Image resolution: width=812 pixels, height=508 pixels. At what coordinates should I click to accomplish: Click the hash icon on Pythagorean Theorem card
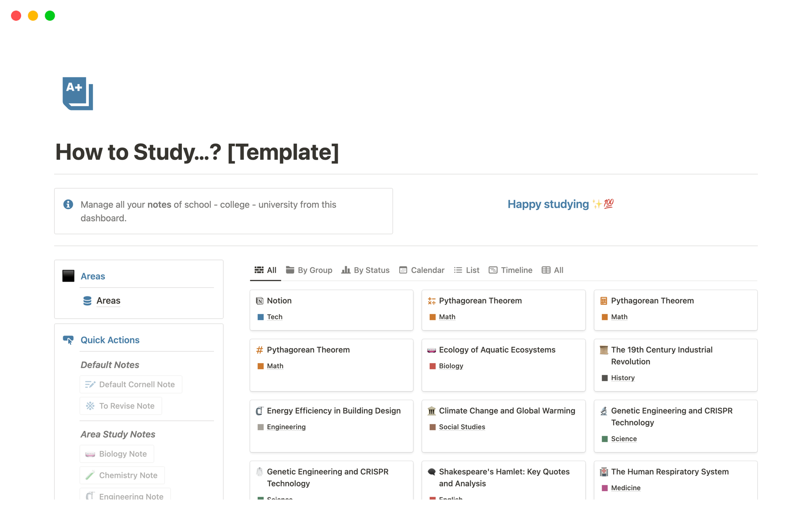click(x=260, y=350)
